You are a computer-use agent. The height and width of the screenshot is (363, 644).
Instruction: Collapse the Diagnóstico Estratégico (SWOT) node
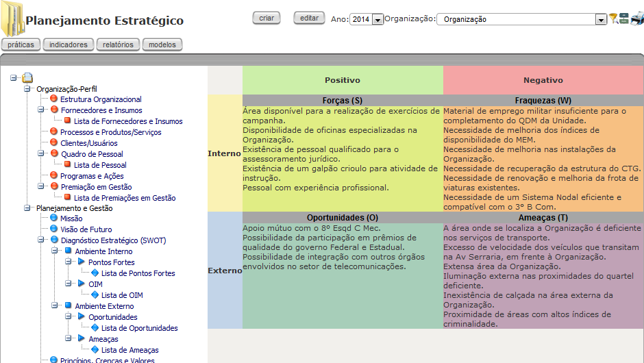(x=40, y=240)
